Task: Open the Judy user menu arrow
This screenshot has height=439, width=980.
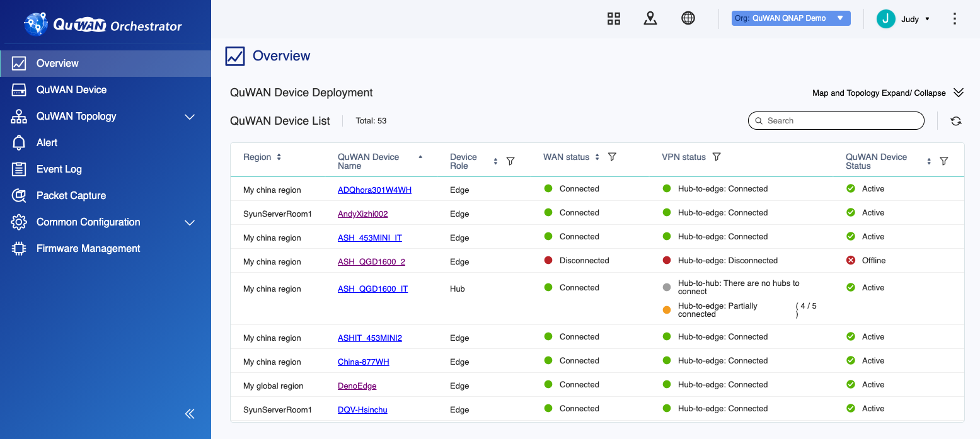Action: point(927,19)
